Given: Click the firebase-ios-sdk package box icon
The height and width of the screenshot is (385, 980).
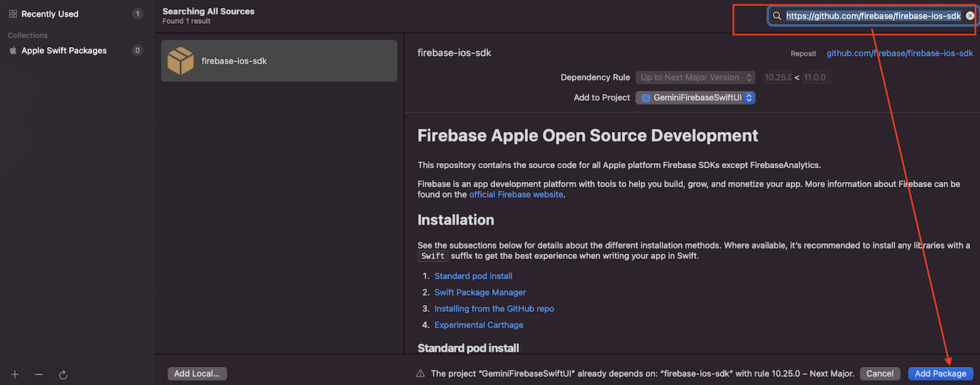Looking at the screenshot, I should click(180, 61).
